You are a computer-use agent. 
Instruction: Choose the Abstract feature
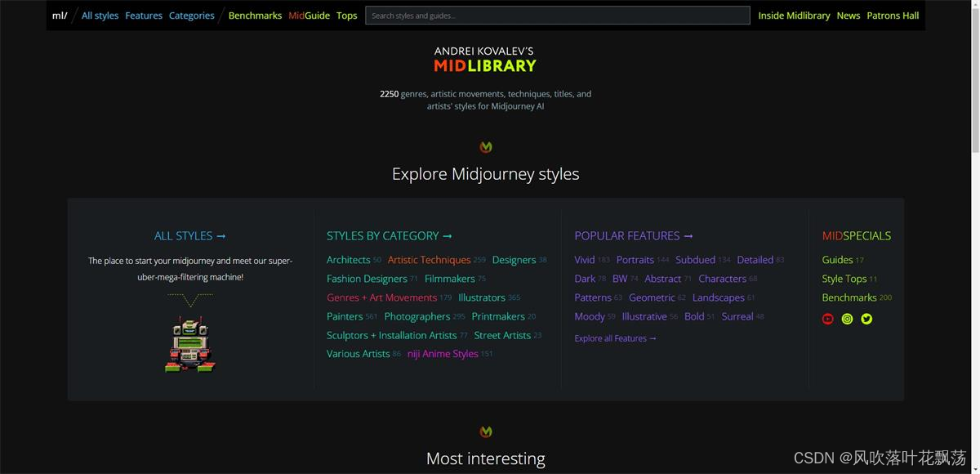tap(663, 279)
